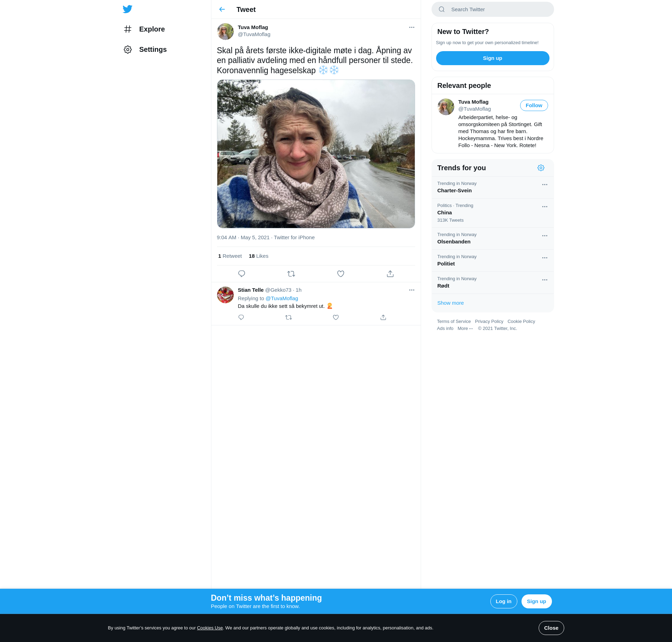View the 18 Likes list
The image size is (672, 642).
click(258, 256)
